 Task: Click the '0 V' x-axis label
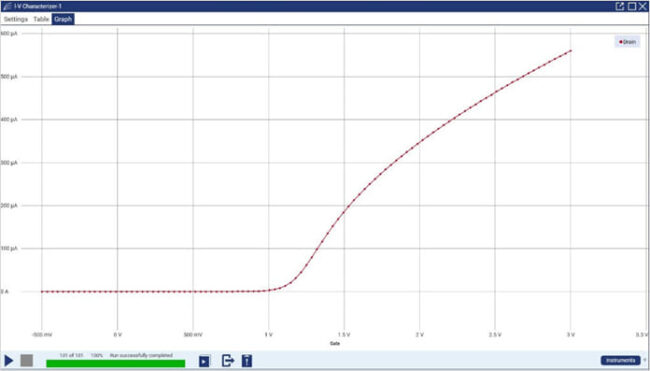tap(117, 334)
